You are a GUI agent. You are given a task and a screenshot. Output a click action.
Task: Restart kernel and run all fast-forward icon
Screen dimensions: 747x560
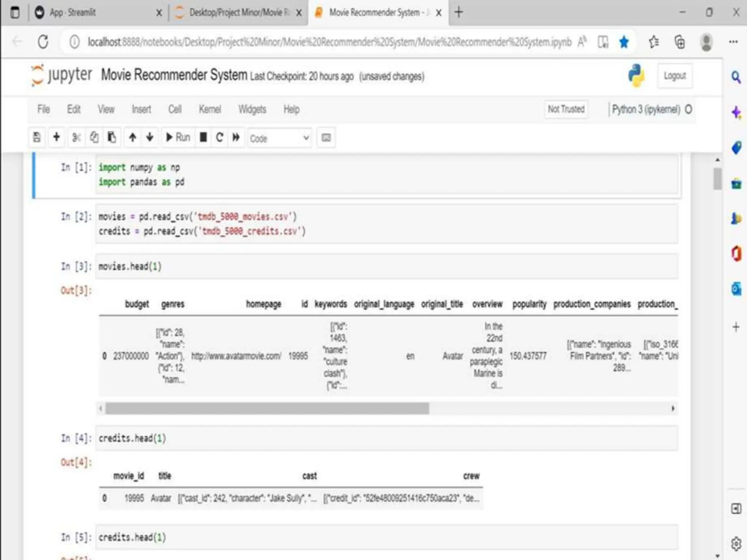pyautogui.click(x=236, y=137)
